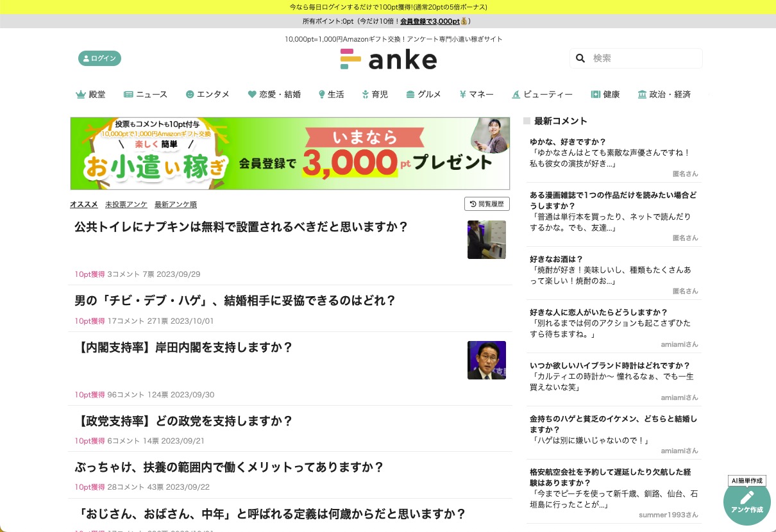Click the 会員登録3,000ptプレゼント banner
Image resolution: width=776 pixels, height=532 pixels.
[290, 153]
